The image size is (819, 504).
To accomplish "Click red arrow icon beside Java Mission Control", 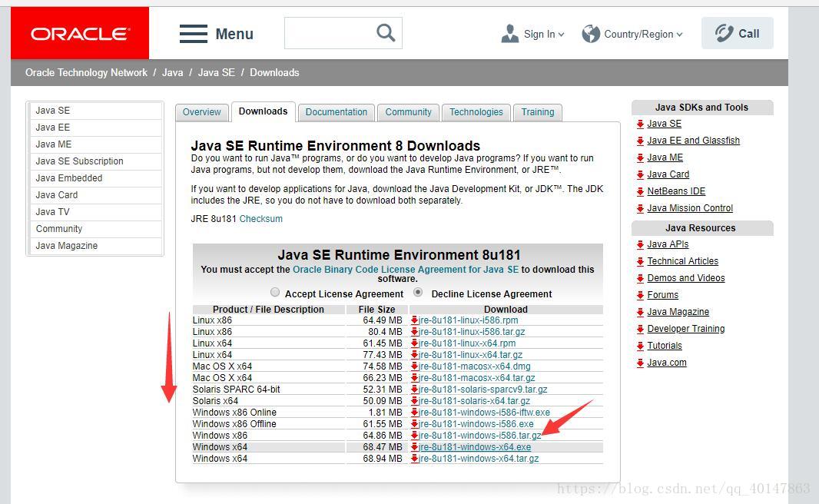I will (x=640, y=208).
